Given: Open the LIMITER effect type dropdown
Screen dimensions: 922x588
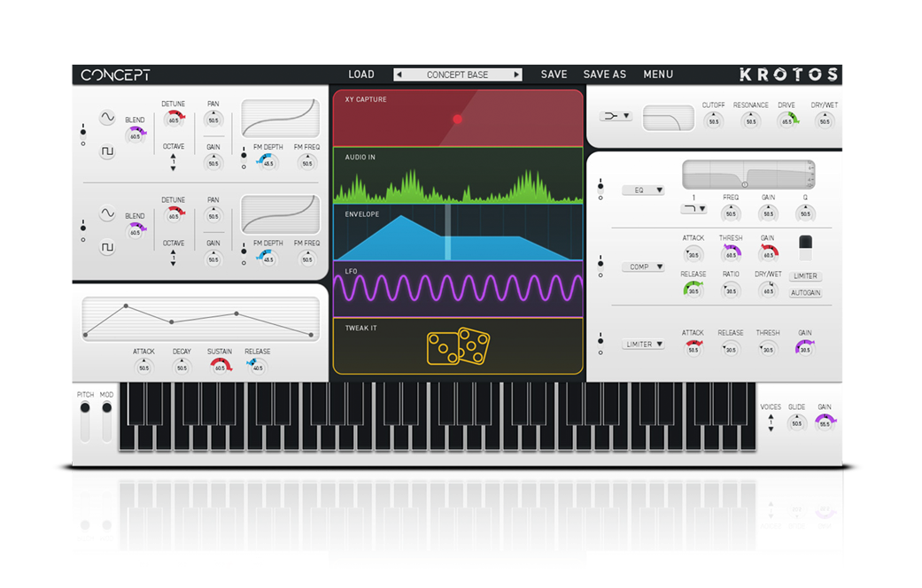Looking at the screenshot, I should 643,344.
